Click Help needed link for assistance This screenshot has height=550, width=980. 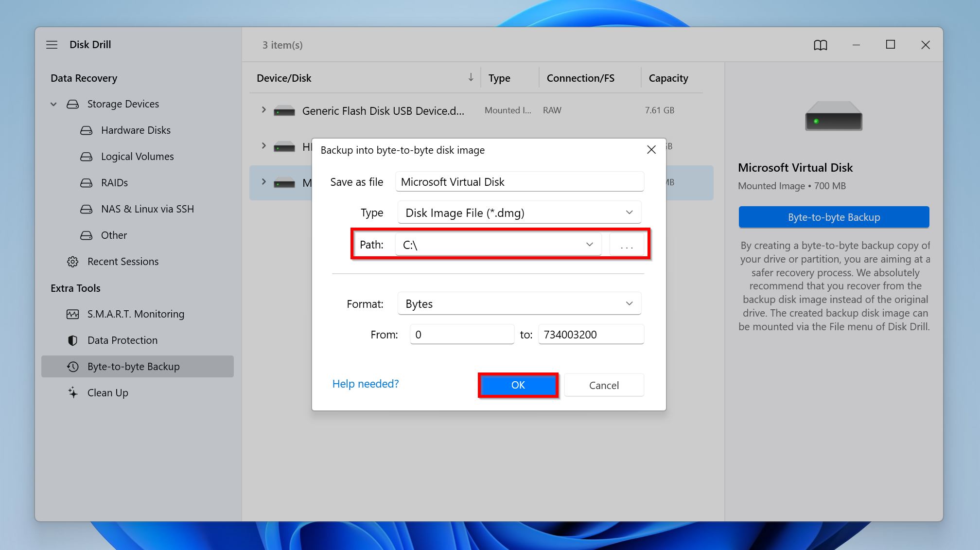click(366, 384)
